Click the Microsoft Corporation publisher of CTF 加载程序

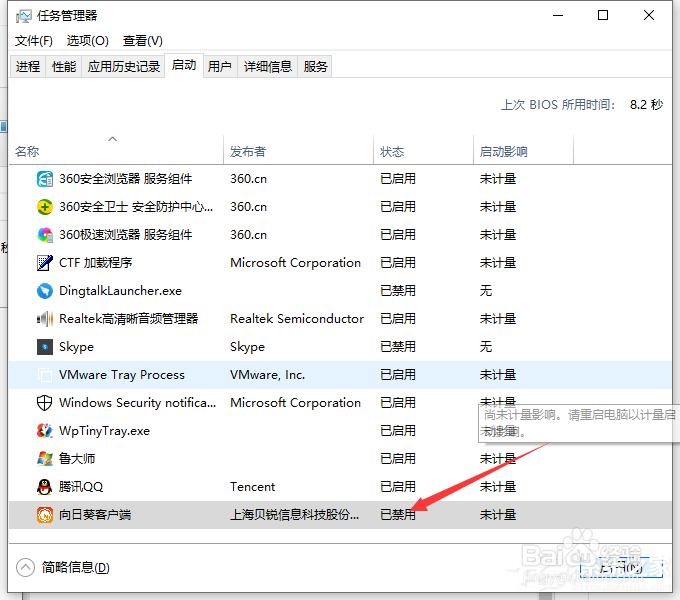[295, 263]
